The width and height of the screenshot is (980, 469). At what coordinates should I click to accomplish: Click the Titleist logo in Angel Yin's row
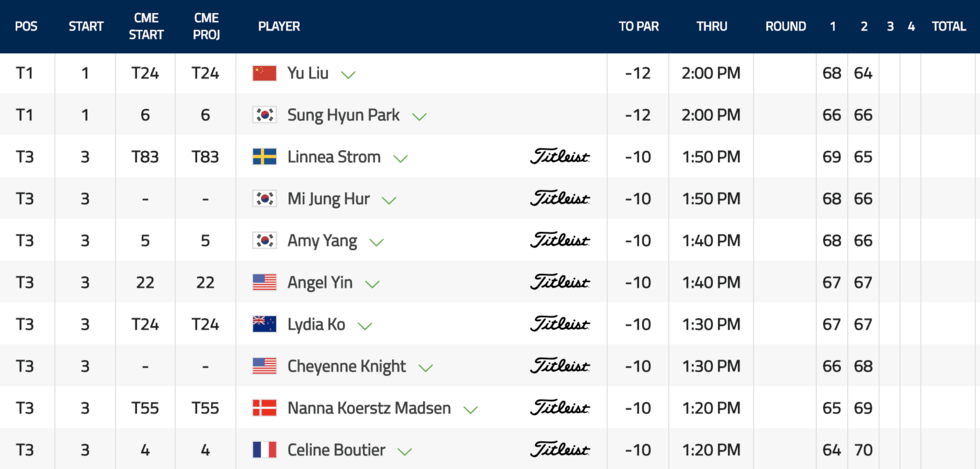(559, 283)
